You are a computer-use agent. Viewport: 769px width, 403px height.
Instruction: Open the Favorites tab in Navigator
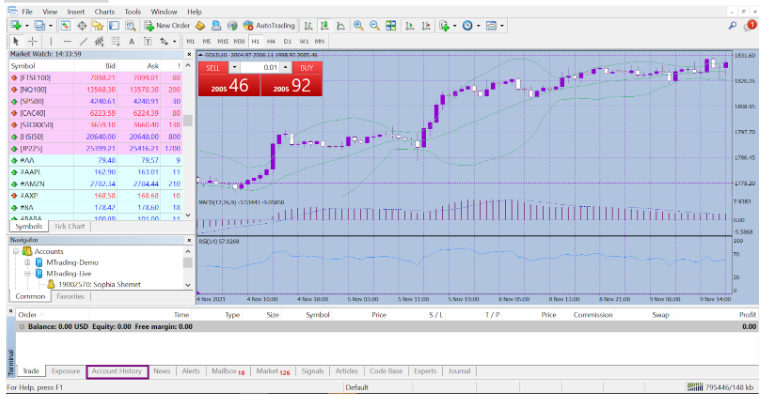[70, 297]
